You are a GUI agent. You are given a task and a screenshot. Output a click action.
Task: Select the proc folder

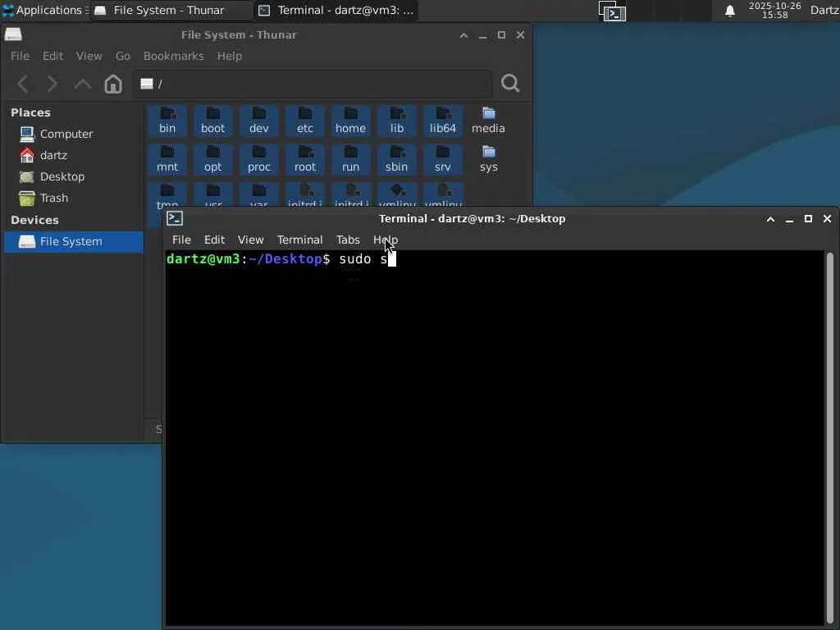tap(258, 159)
